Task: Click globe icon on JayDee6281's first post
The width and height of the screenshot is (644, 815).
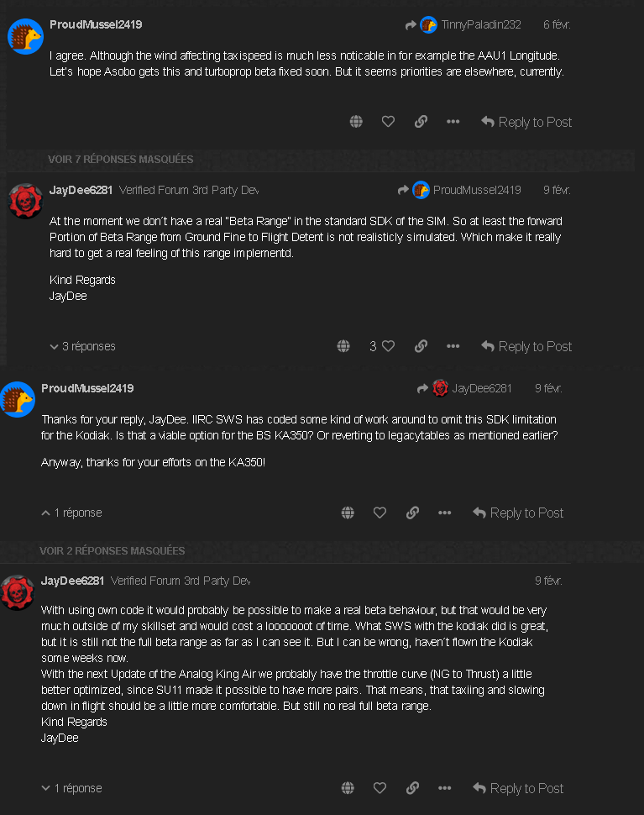Action: coord(343,346)
